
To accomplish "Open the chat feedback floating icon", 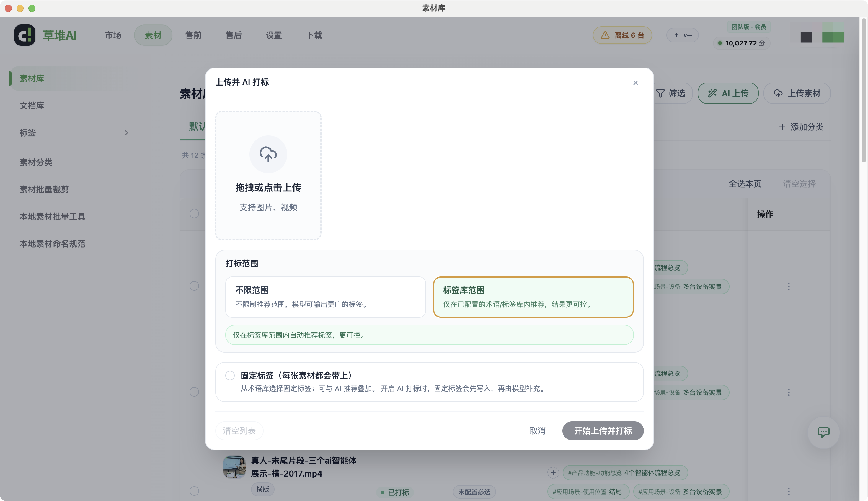I will 823,433.
